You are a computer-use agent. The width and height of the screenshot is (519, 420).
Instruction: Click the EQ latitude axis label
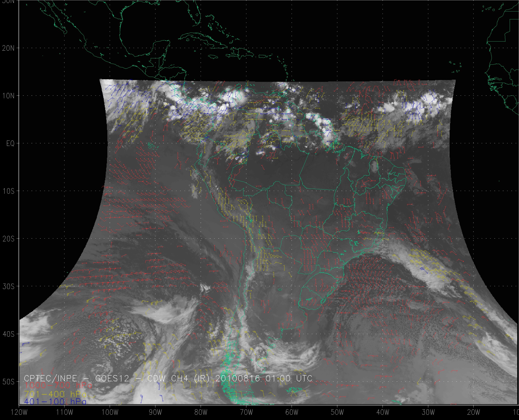tap(10, 144)
